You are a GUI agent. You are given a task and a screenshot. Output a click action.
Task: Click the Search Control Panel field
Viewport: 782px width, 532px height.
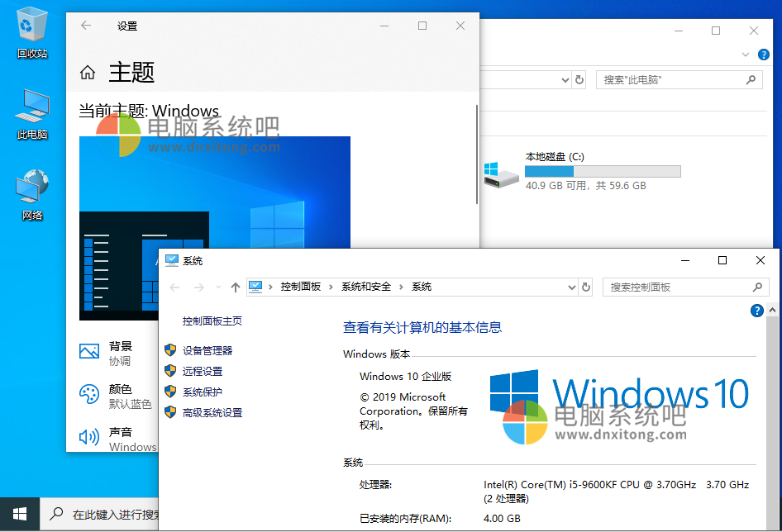(678, 287)
